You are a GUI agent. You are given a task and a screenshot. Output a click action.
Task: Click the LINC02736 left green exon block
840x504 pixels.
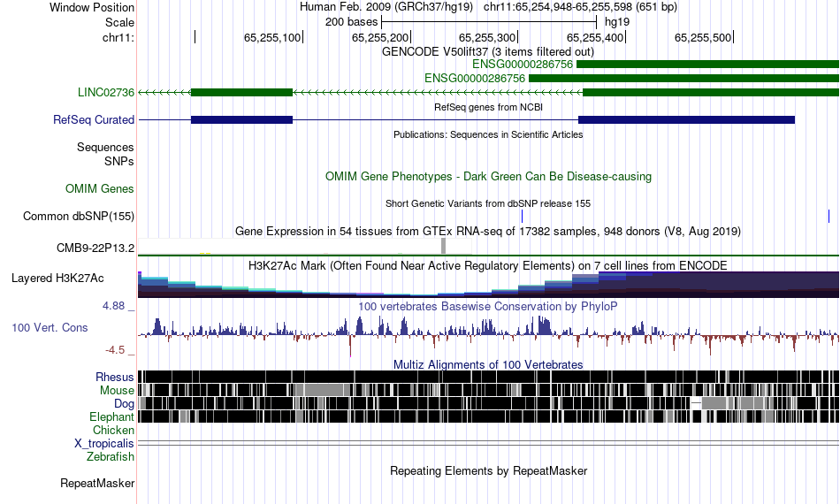241,92
